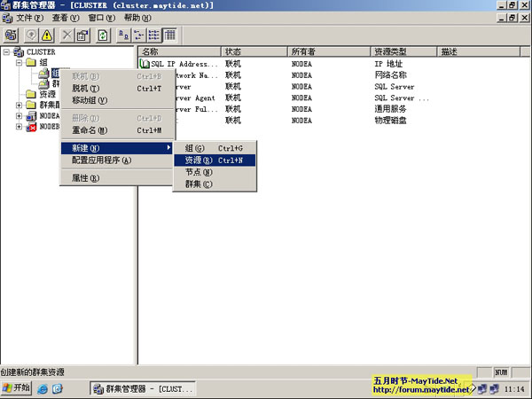Expand the NODEA tree node
The image size is (532, 399).
click(20, 116)
